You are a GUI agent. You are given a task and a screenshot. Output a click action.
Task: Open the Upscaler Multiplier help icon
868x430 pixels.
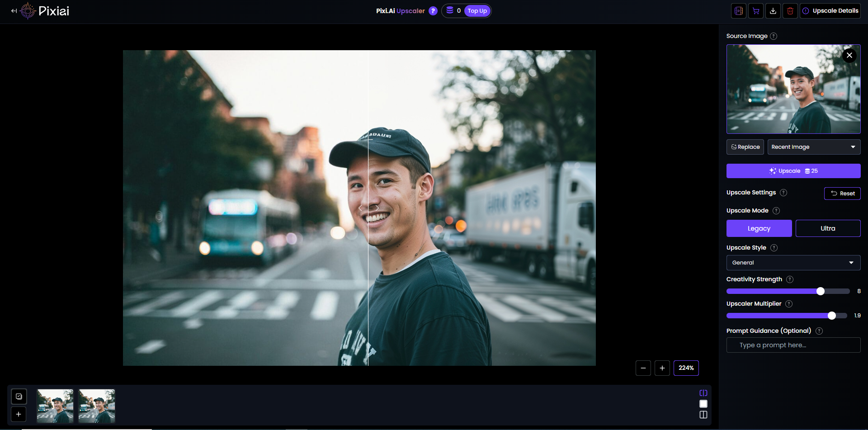point(789,304)
